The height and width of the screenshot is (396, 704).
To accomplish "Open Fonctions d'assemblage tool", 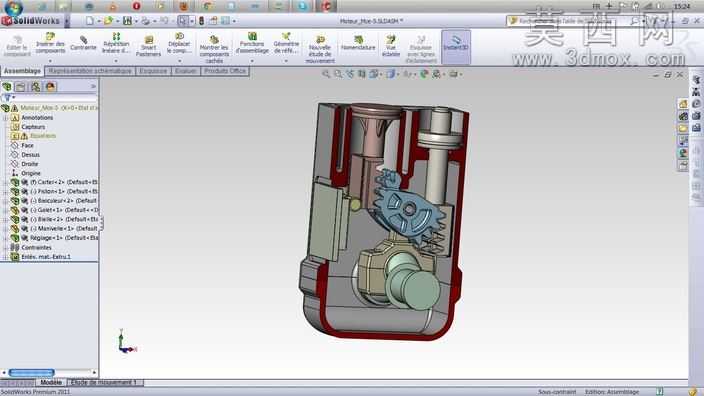I will tap(252, 44).
